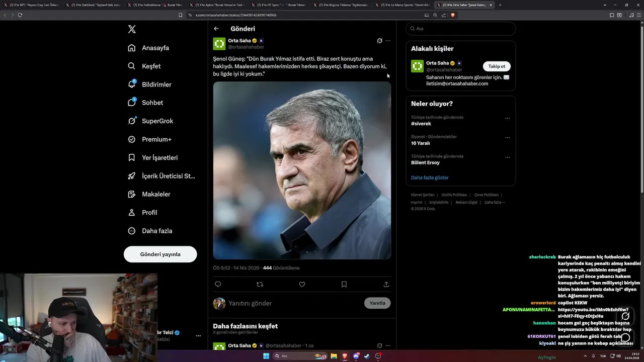
Task: Open Gizlilik Politikası footer link
Action: [454, 195]
